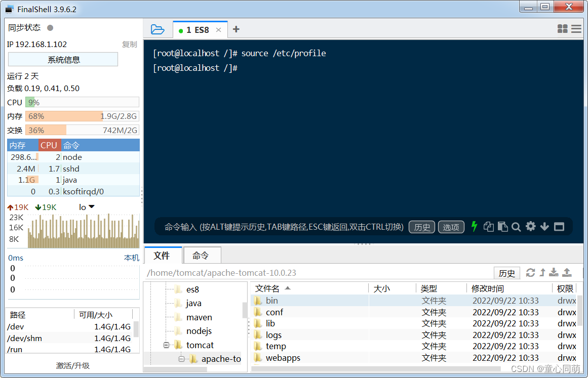The image size is (588, 378).
Task: Collapse the apache-to folder tree node
Action: (181, 359)
